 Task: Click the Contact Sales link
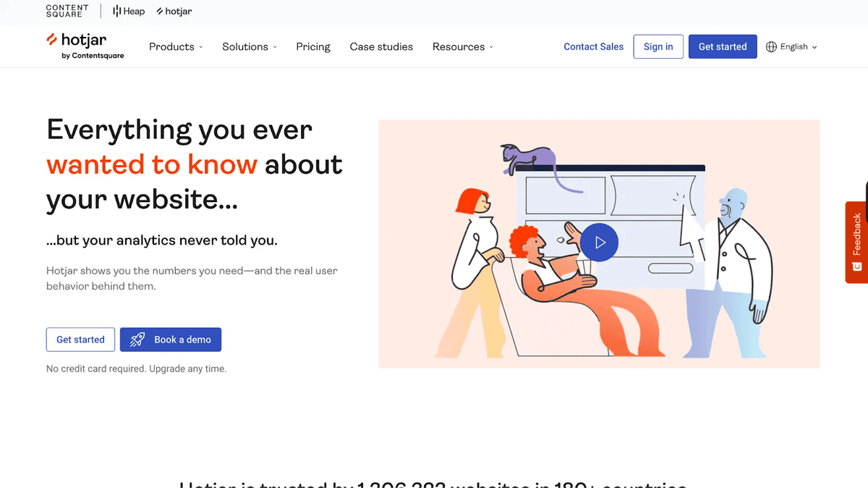(x=593, y=46)
